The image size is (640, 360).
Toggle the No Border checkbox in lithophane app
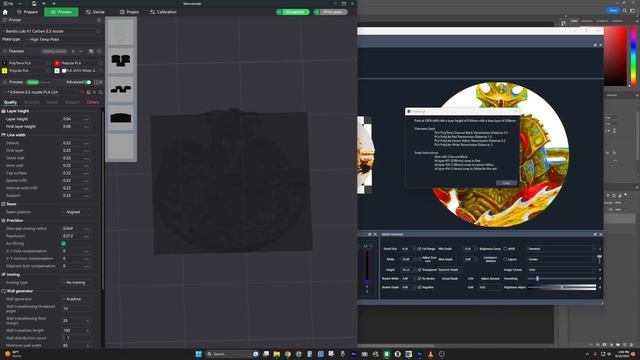tap(419, 278)
